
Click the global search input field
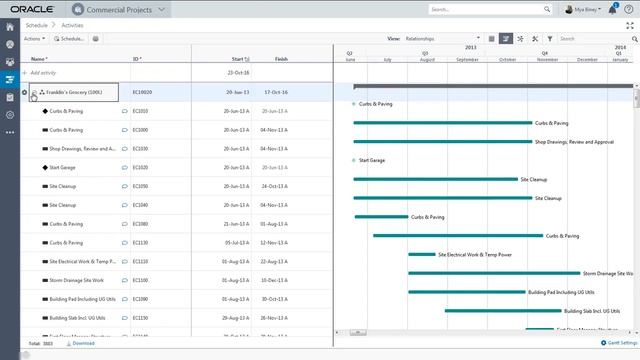pos(486,9)
